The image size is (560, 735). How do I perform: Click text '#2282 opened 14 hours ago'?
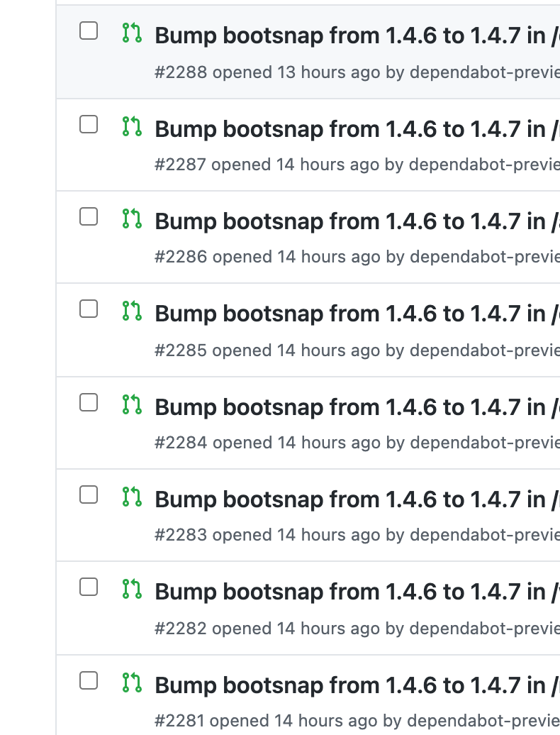click(x=267, y=629)
